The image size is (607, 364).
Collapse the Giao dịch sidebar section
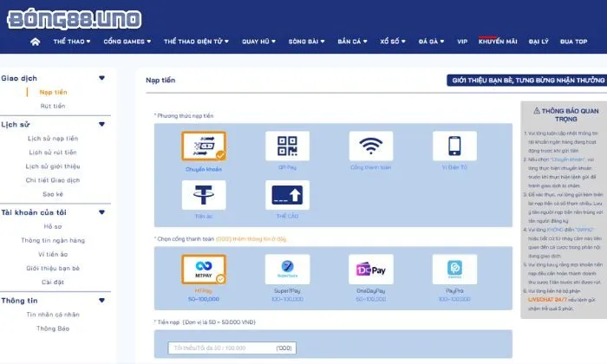click(x=101, y=78)
